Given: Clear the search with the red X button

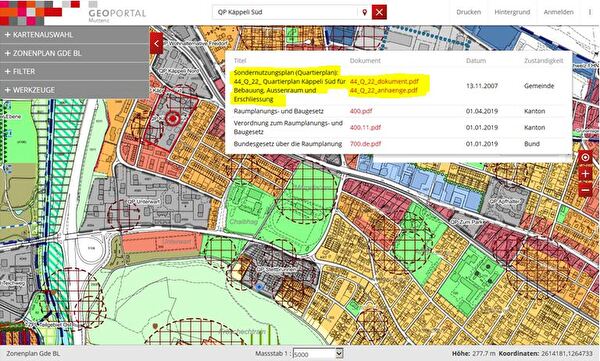Looking at the screenshot, I should point(379,12).
